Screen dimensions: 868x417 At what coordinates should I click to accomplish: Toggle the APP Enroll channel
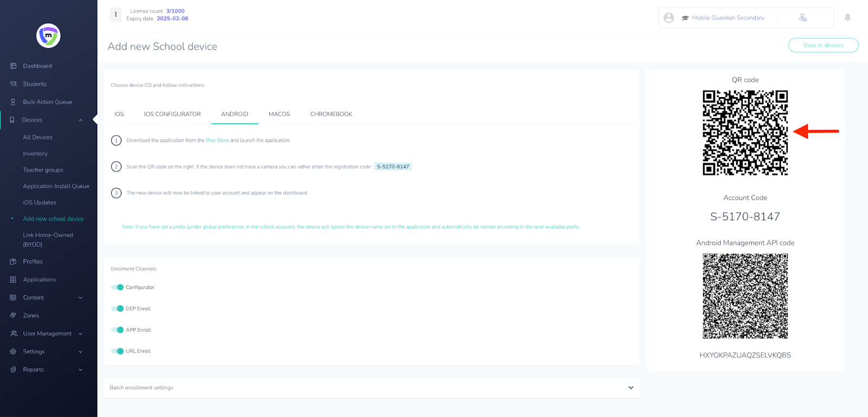tap(117, 330)
